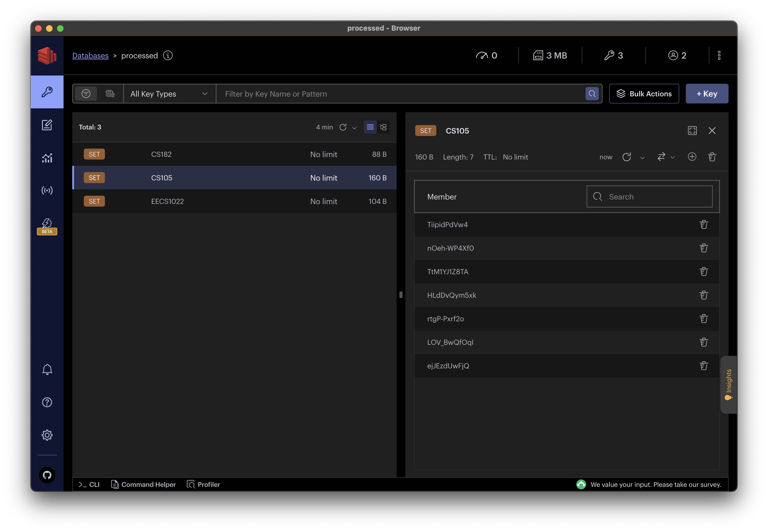Open the GitHub repository icon
Image resolution: width=768 pixels, height=532 pixels.
pyautogui.click(x=47, y=475)
